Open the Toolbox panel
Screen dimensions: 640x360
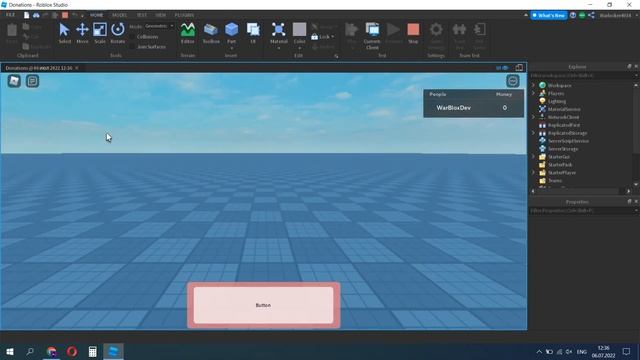211,33
